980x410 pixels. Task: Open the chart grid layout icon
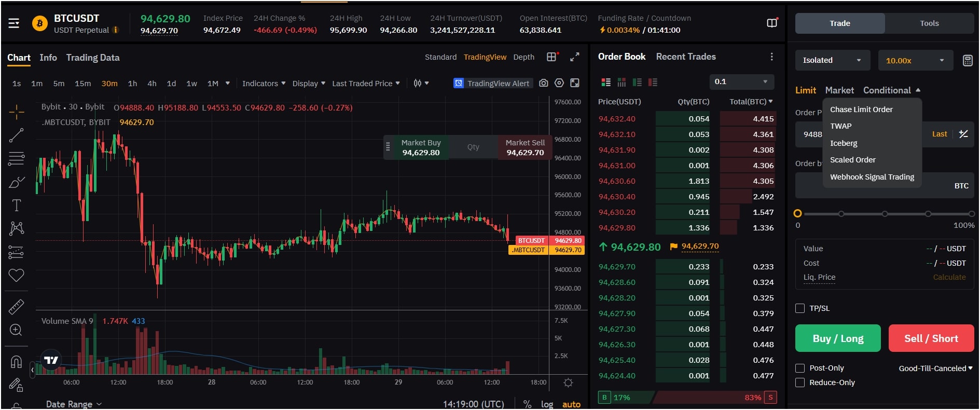coord(552,57)
